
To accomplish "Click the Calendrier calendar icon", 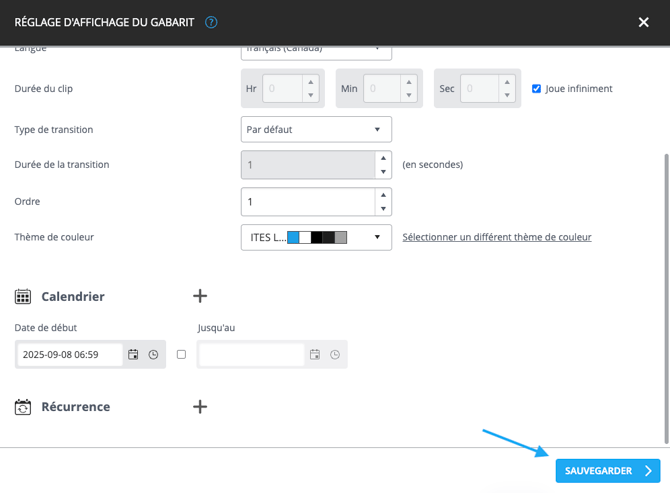I will 23,296.
